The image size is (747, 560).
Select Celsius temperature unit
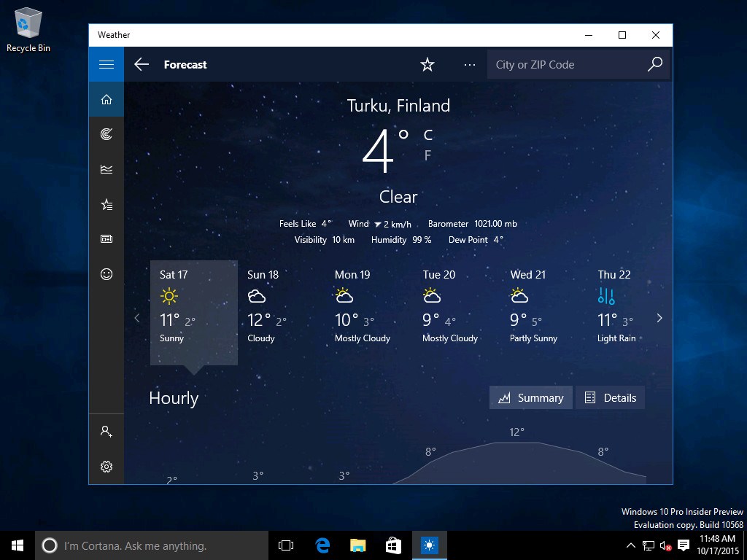[x=428, y=135]
